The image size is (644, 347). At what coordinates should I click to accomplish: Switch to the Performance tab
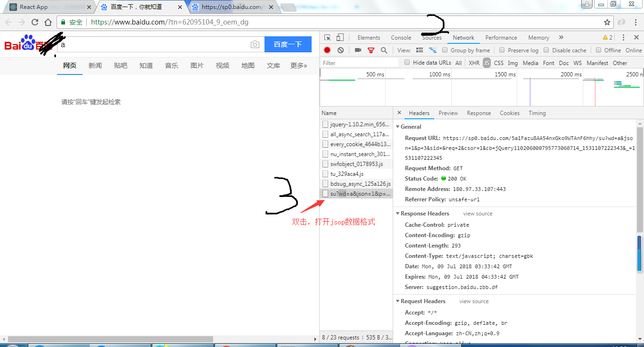tap(501, 38)
